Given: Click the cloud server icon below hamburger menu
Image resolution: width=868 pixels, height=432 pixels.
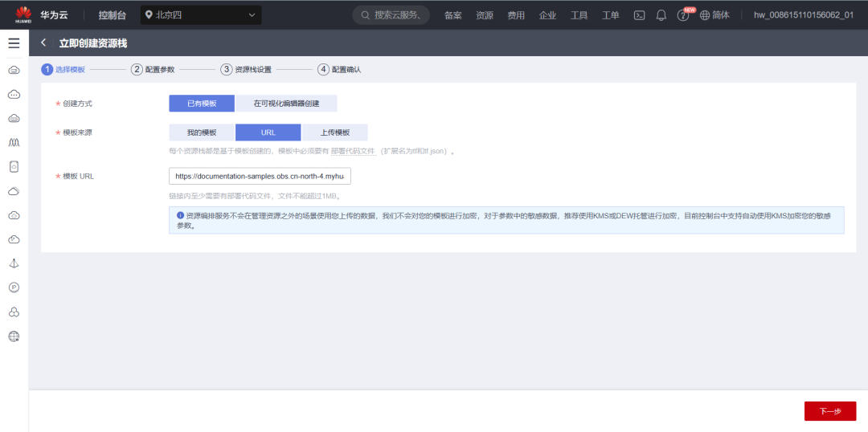Looking at the screenshot, I should (x=14, y=70).
